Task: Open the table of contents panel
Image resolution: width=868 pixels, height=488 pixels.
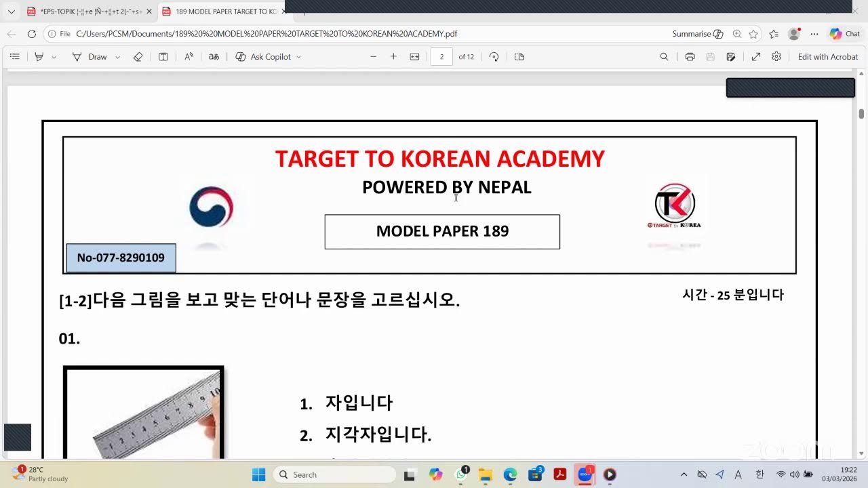Action: pos(15,57)
